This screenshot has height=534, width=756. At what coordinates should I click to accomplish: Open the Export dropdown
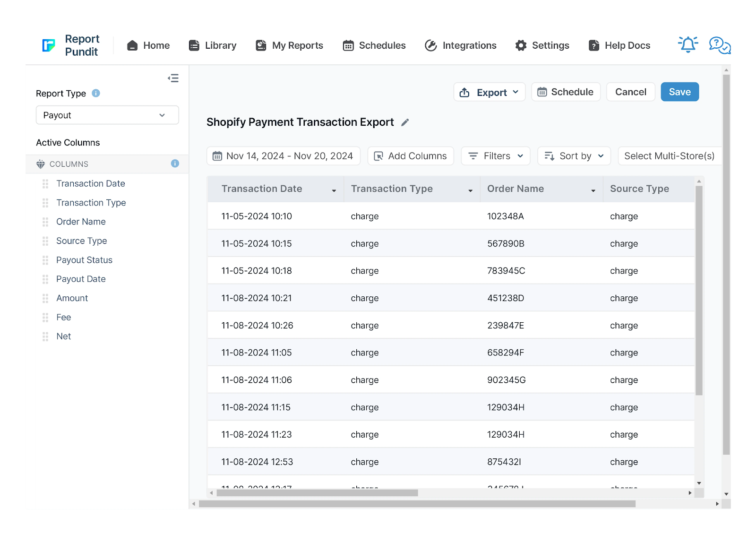490,92
